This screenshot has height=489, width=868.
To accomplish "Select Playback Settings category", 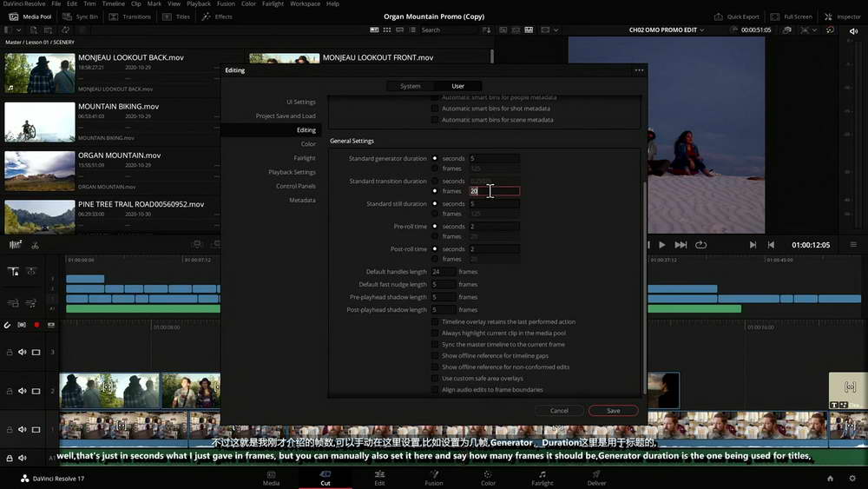I will [292, 172].
